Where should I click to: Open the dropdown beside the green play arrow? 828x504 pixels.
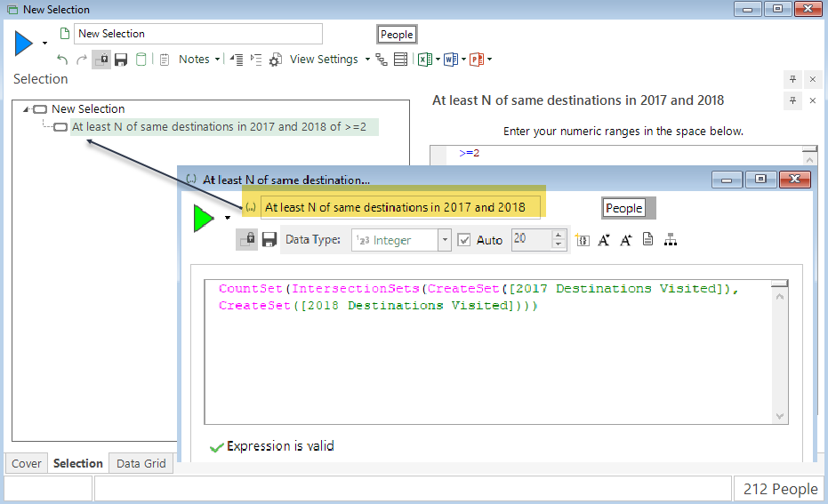[228, 218]
